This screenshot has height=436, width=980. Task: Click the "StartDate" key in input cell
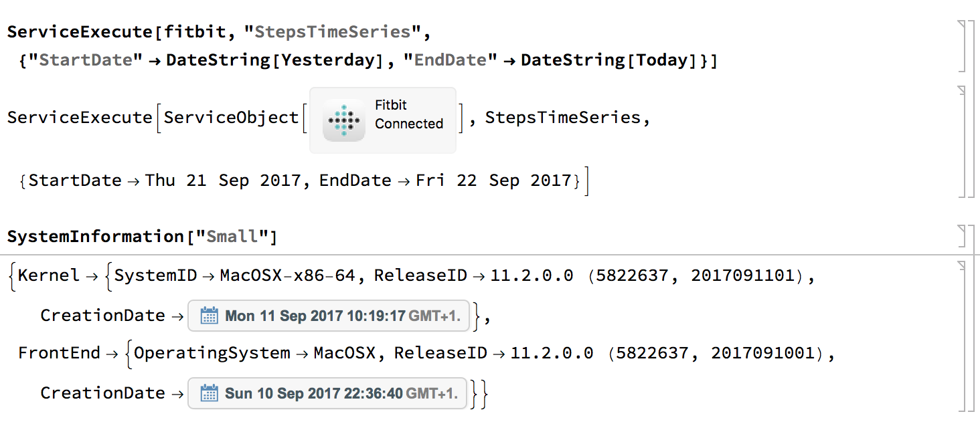coord(85,60)
